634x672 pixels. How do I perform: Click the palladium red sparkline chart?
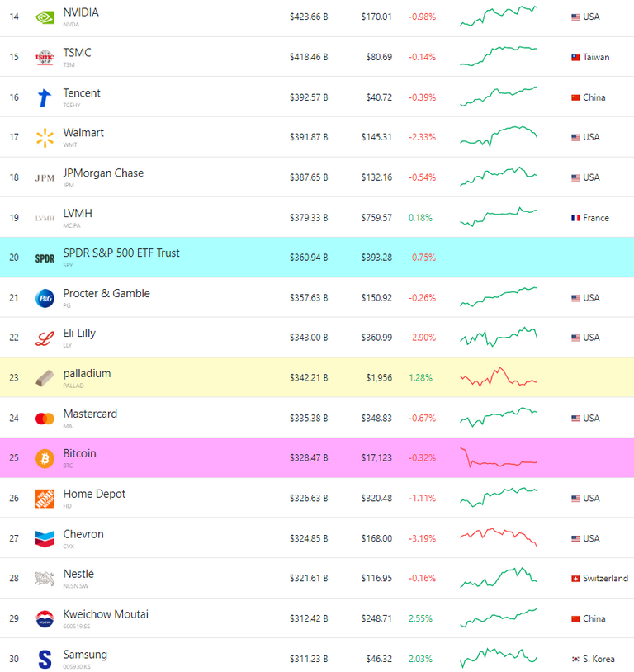click(499, 377)
